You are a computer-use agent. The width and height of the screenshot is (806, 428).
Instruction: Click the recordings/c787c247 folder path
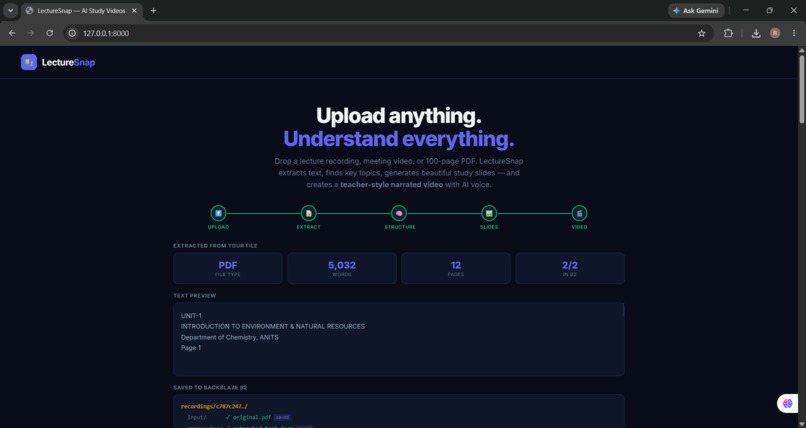tap(214, 406)
